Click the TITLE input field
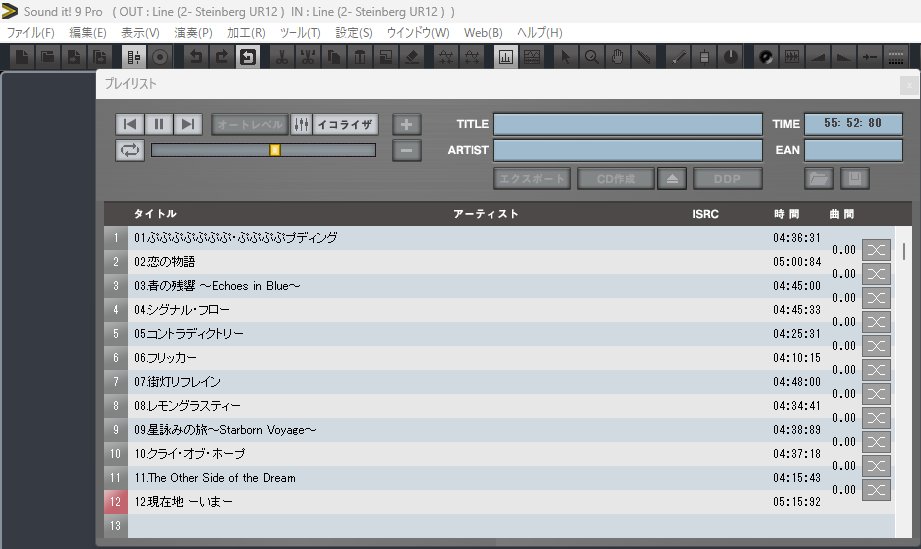This screenshot has width=921, height=549. (x=627, y=124)
